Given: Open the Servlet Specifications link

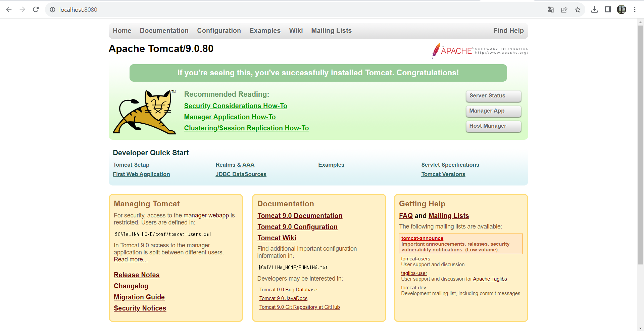Looking at the screenshot, I should 450,165.
